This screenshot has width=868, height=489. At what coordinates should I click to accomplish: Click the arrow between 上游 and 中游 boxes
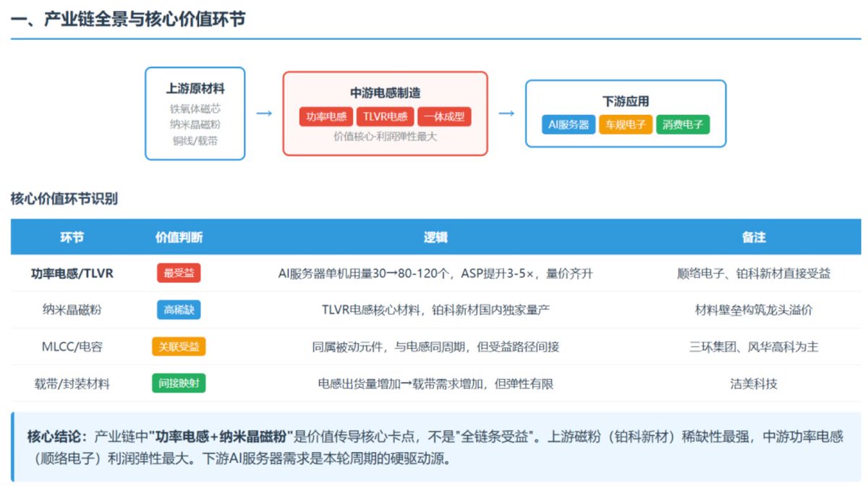(265, 114)
